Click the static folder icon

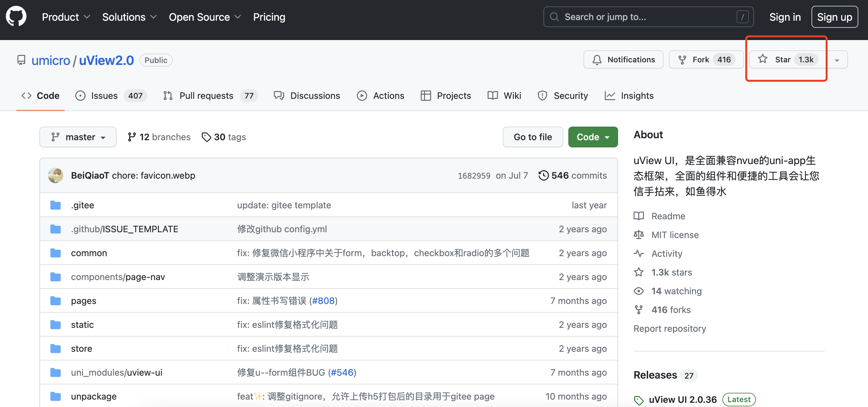coord(55,325)
